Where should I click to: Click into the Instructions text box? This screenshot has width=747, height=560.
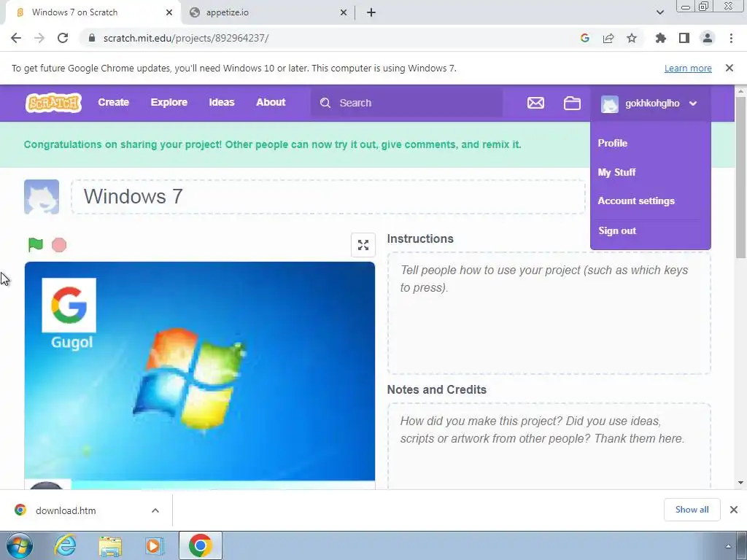(x=549, y=314)
